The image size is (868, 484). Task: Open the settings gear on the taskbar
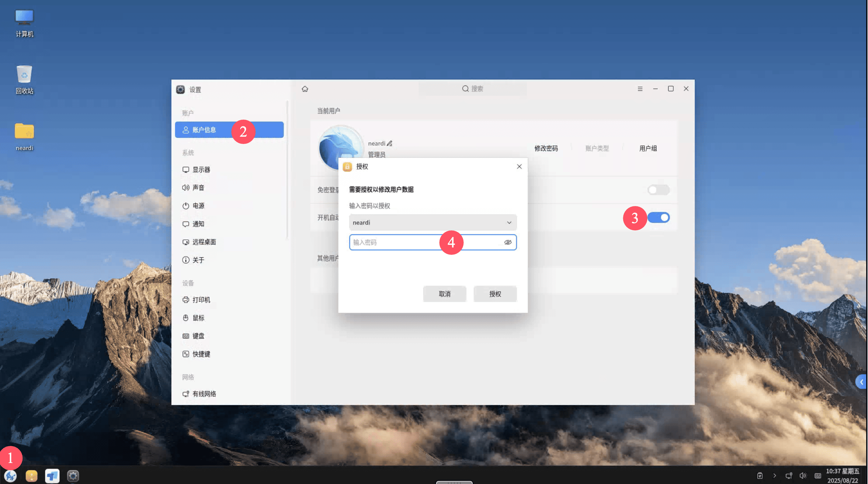point(73,475)
